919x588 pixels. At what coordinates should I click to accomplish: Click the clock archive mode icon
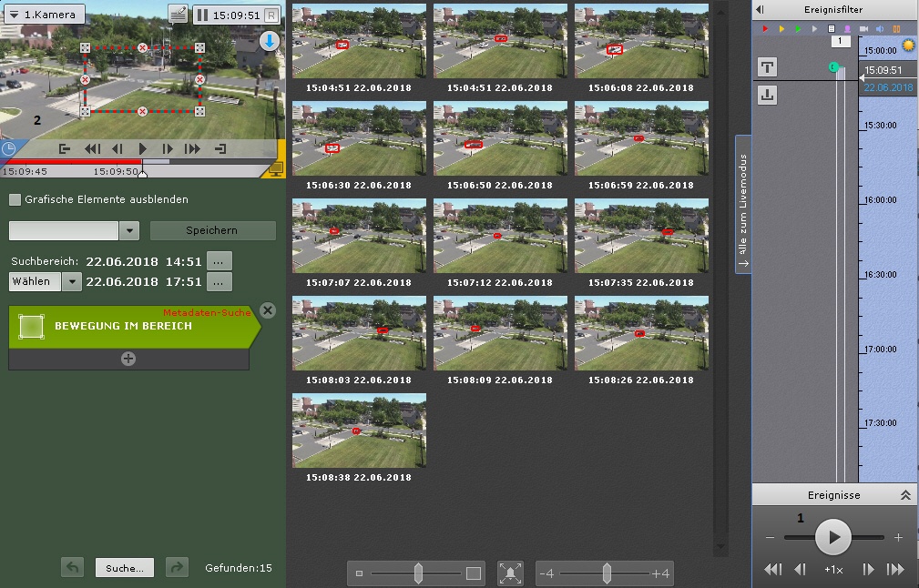pyautogui.click(x=8, y=148)
